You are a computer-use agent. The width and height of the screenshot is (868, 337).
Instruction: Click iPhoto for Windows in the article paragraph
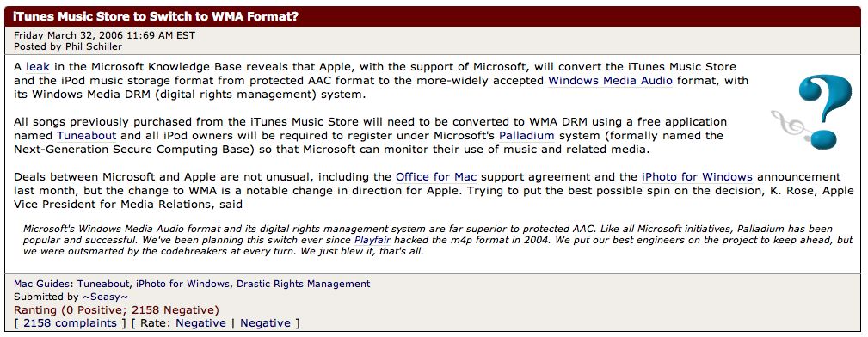(x=697, y=178)
